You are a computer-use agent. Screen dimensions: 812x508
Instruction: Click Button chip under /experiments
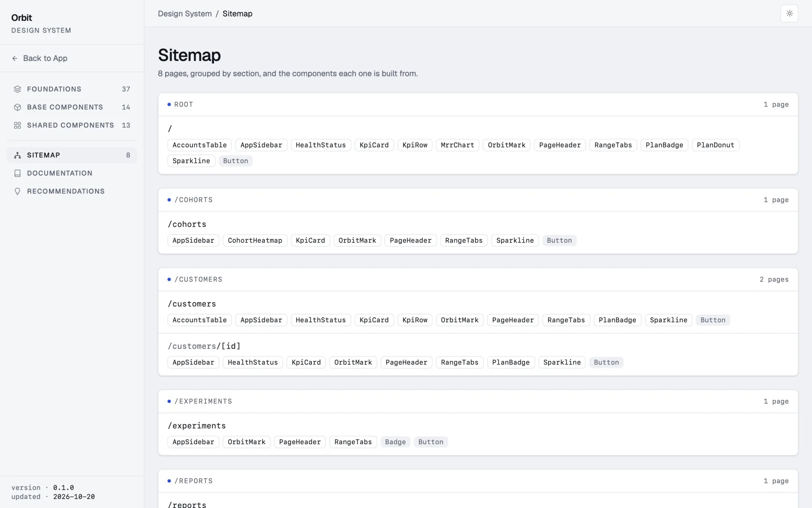tap(431, 442)
